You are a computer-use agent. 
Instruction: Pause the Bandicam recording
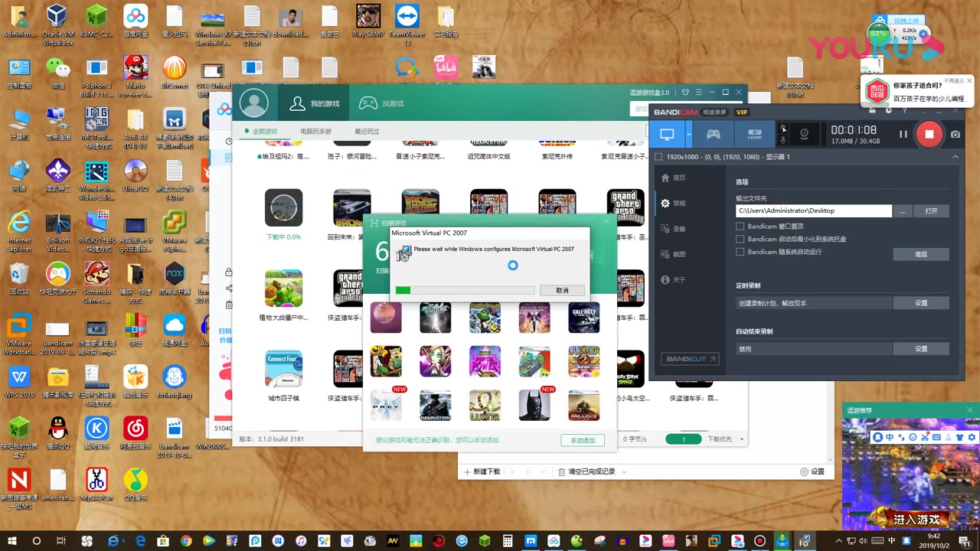coord(903,134)
